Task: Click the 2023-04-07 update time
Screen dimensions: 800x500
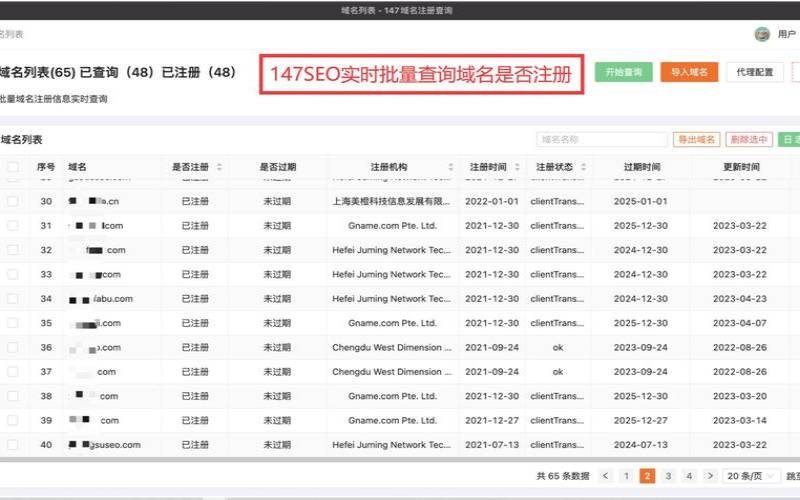Action: click(x=740, y=323)
